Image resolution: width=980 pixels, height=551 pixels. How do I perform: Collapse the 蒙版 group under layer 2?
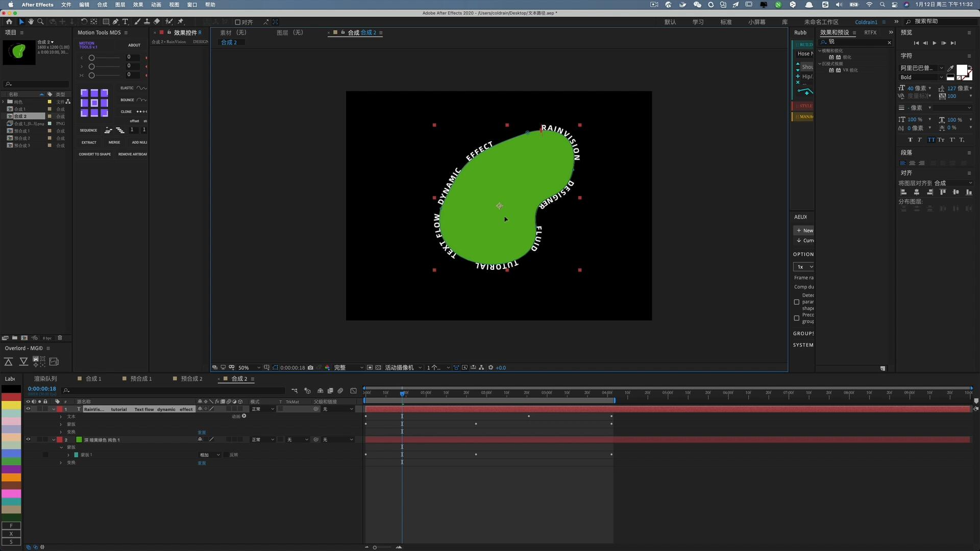(x=61, y=447)
